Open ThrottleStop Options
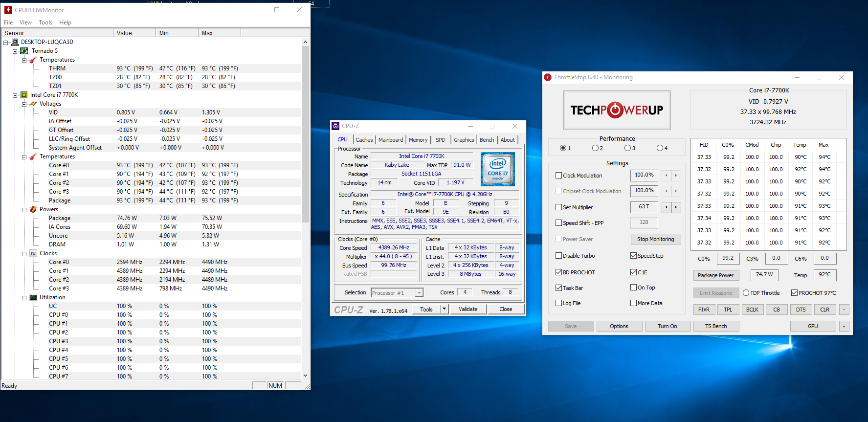Screen dimensions: 868x422 [619, 326]
